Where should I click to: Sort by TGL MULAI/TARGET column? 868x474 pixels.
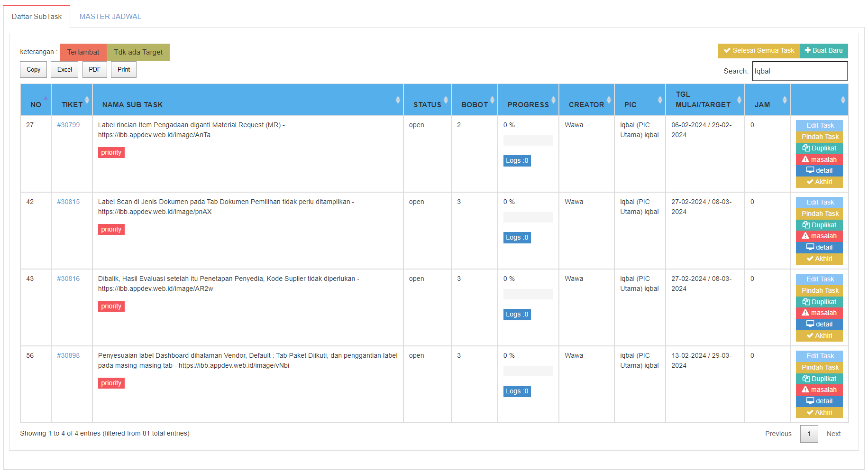click(x=704, y=100)
